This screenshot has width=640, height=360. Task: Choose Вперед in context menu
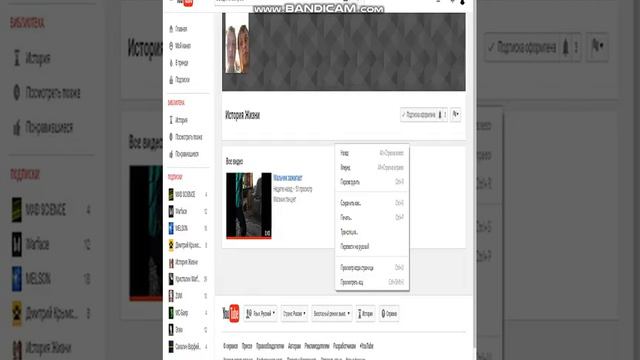372,167
